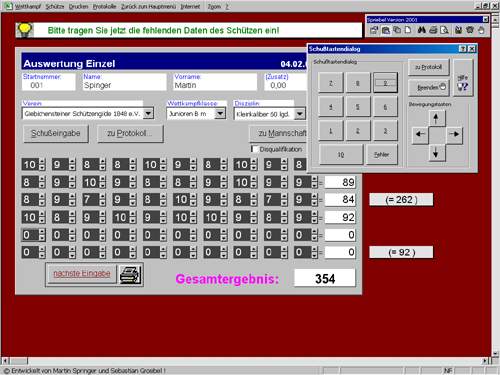The height and width of the screenshot is (375, 500).
Task: Click the nächste Eingabe button
Action: click(x=82, y=274)
